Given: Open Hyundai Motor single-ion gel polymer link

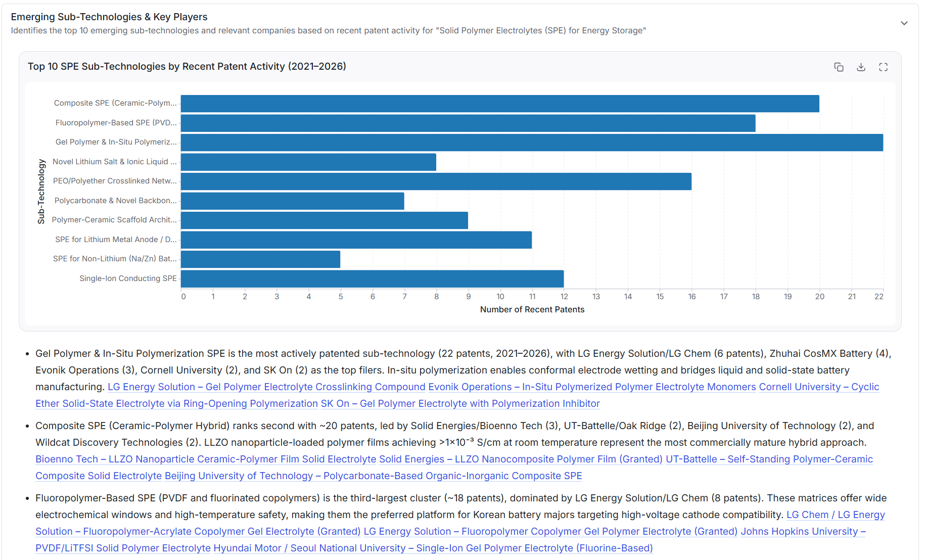Looking at the screenshot, I should [x=433, y=548].
